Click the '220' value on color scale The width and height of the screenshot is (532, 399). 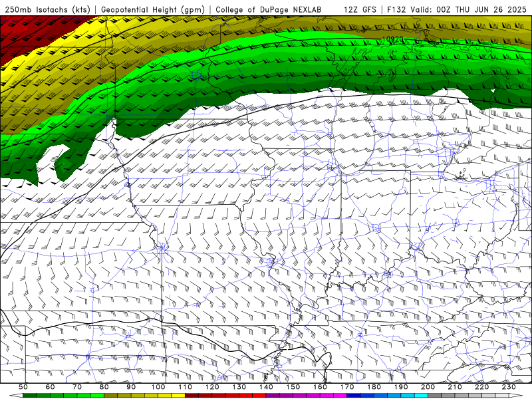(x=481, y=387)
